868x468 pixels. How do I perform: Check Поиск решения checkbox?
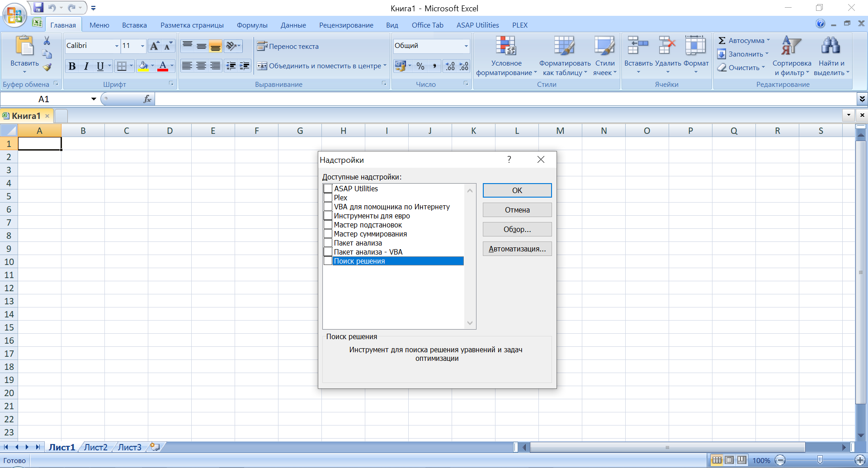[328, 261]
